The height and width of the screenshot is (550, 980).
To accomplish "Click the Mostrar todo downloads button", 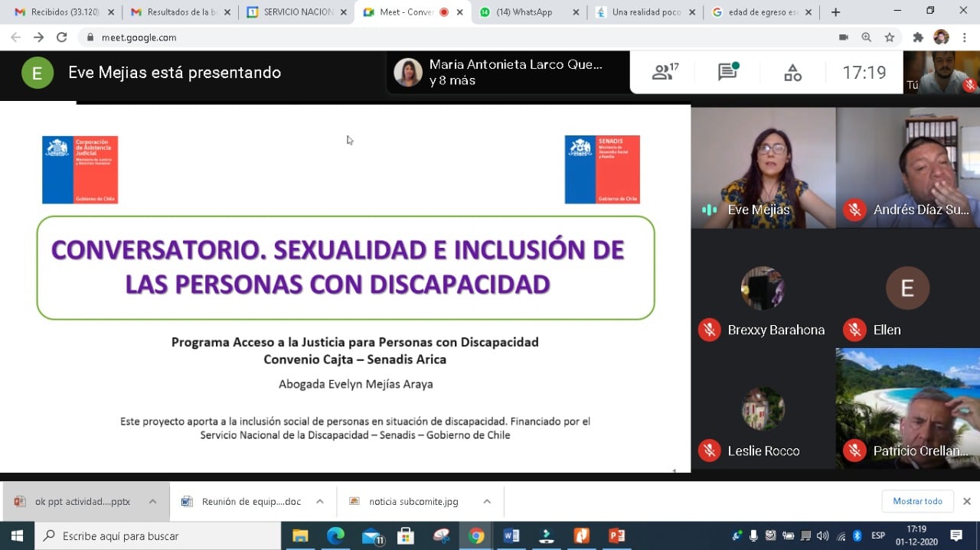I will tap(917, 501).
